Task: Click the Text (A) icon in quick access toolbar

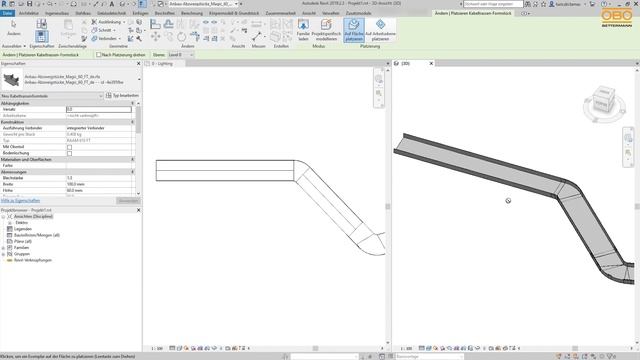Action: (111, 4)
